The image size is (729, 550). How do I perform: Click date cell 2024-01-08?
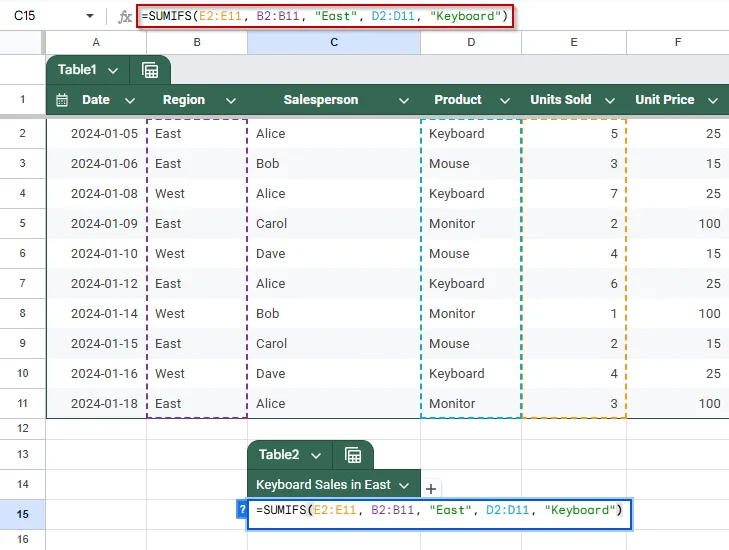click(96, 194)
